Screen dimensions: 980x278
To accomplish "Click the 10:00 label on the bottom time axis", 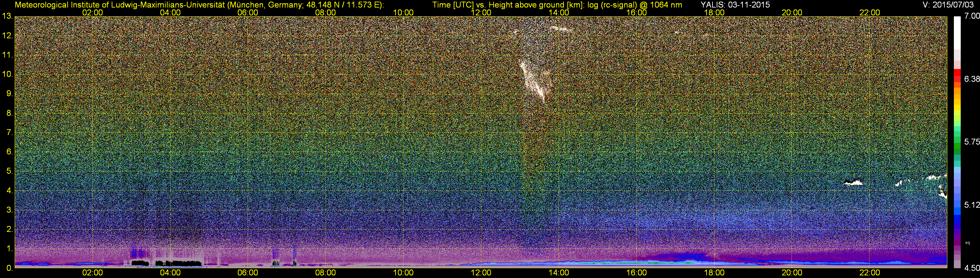I will coord(403,273).
